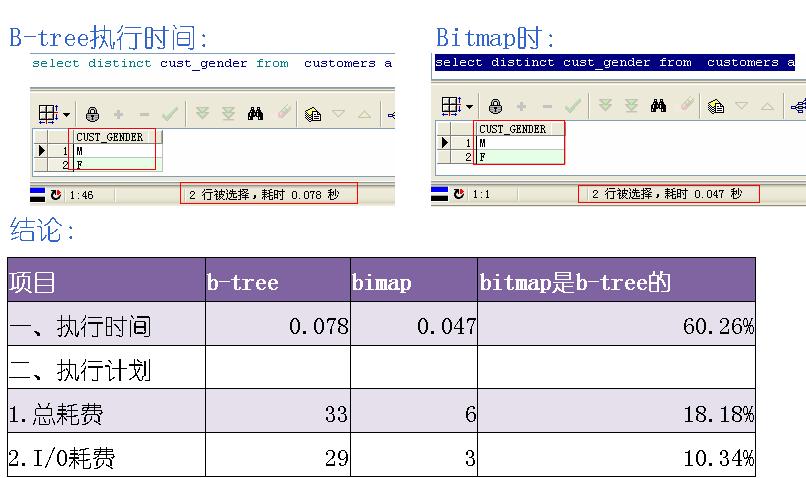Click grid view icon in Bitmap toolbar
806x478 pixels.
[451, 105]
